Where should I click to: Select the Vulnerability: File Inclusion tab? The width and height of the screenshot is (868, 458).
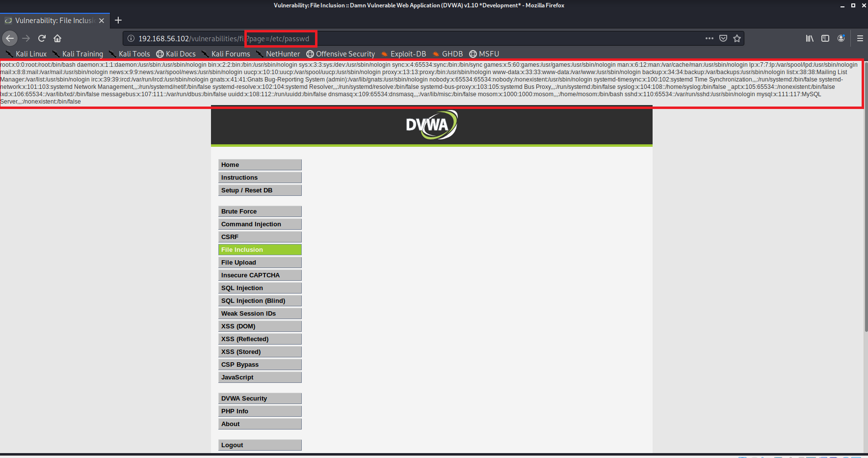pos(55,21)
